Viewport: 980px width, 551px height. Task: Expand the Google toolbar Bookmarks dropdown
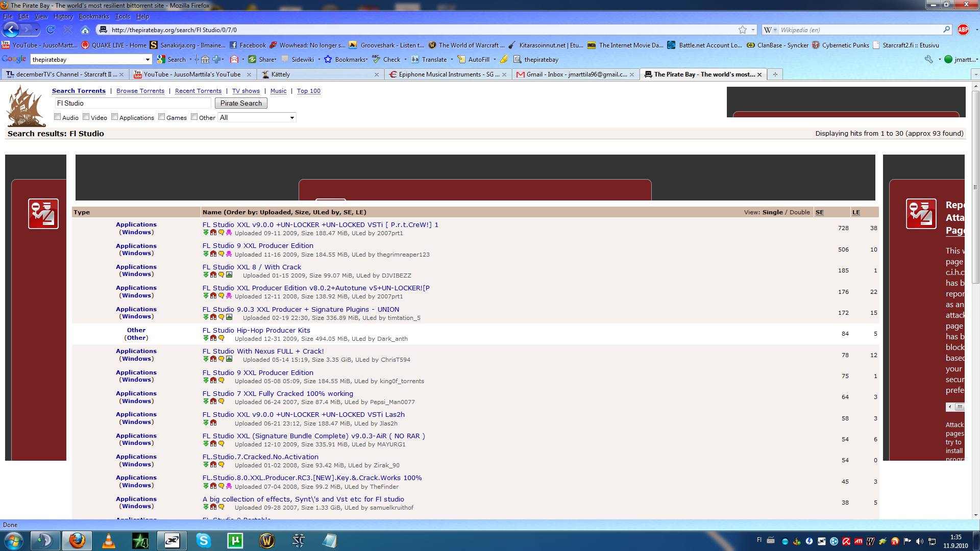click(366, 60)
